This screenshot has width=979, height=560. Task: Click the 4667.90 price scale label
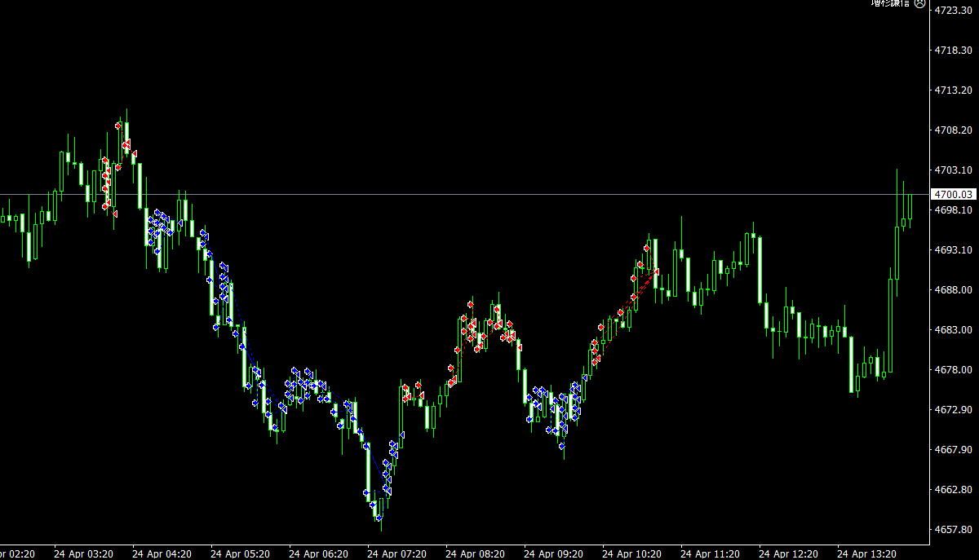coord(953,449)
